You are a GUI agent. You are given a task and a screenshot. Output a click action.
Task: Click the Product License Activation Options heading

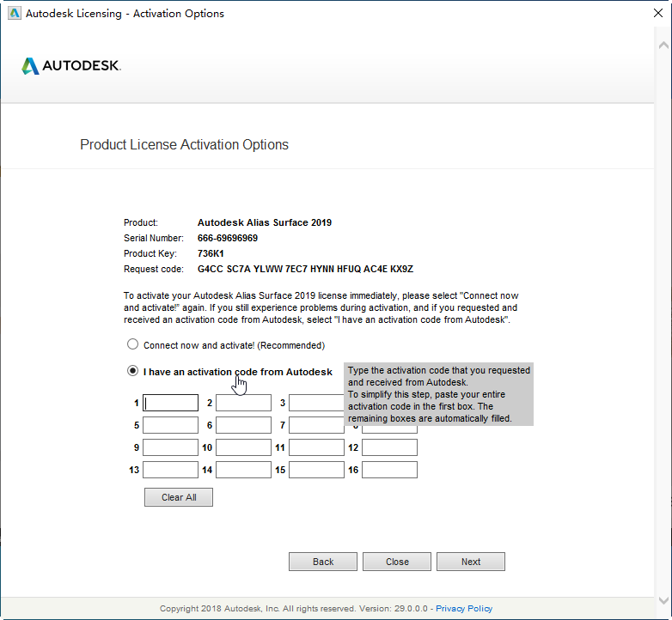click(184, 145)
